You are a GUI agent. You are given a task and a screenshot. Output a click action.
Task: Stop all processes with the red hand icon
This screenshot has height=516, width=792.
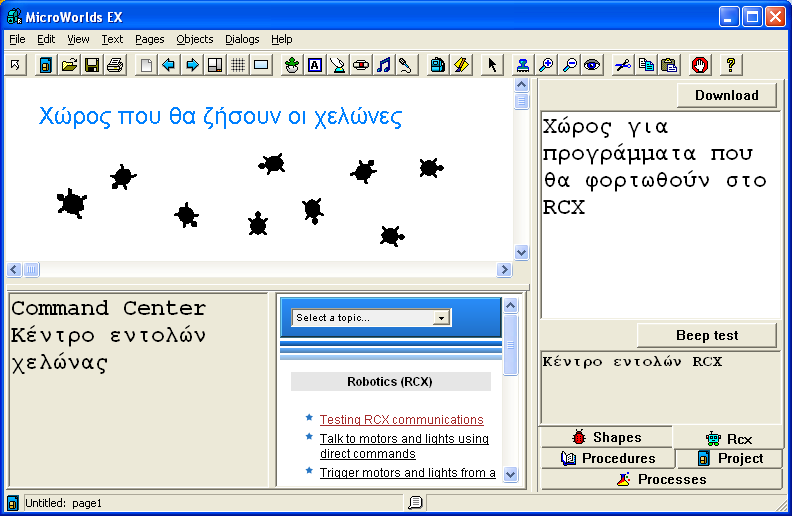click(700, 65)
